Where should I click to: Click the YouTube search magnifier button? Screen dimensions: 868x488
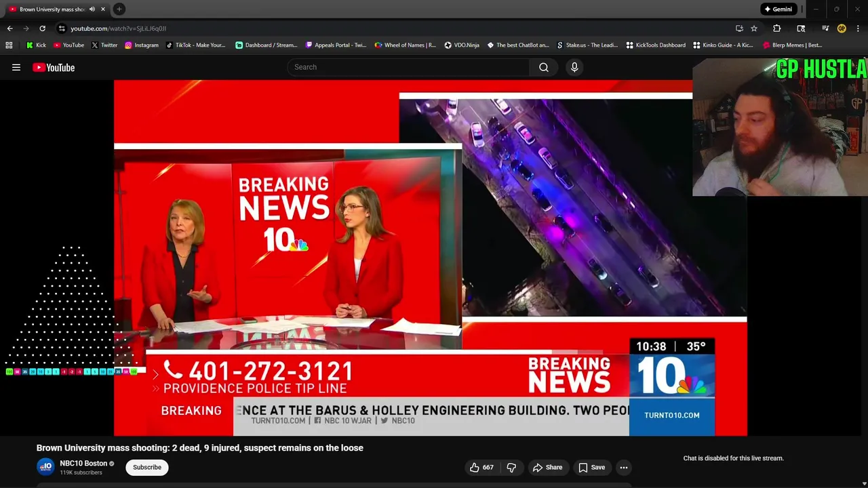pyautogui.click(x=543, y=67)
